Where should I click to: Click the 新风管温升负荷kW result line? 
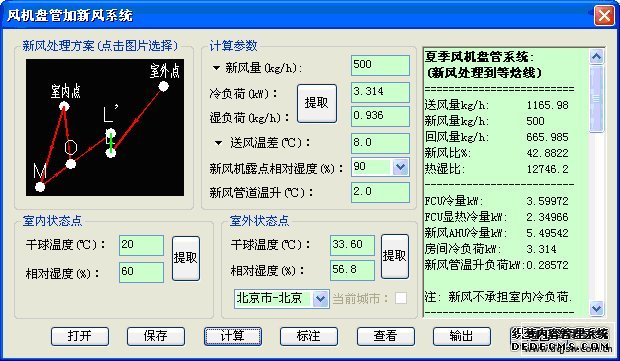(497, 265)
